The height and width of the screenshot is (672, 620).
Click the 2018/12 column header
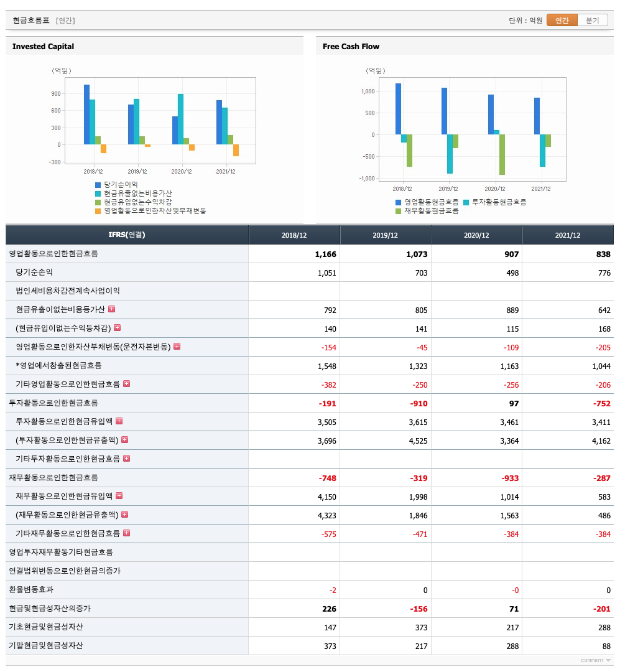(x=294, y=235)
